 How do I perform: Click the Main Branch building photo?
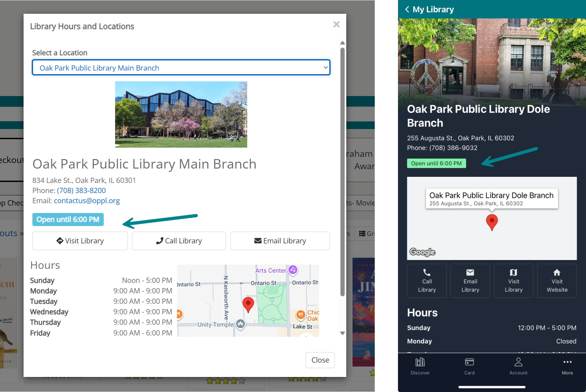[181, 114]
